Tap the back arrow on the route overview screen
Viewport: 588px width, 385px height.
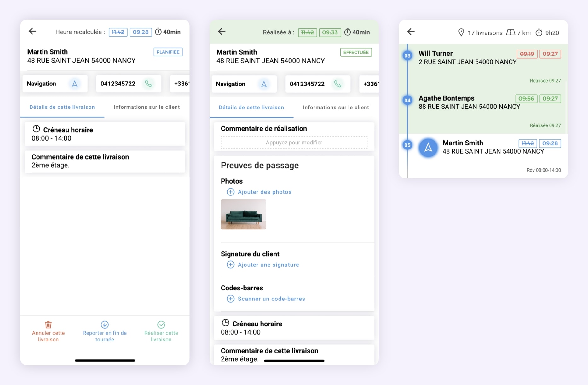[x=410, y=32]
